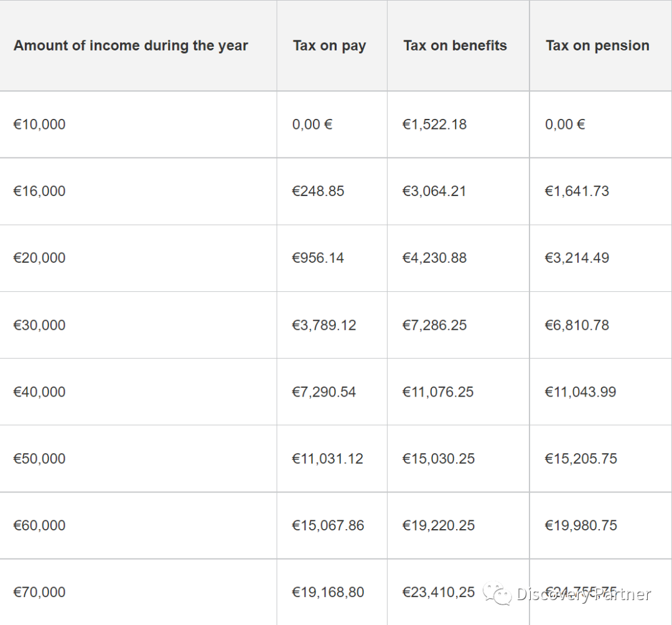Click the €4,230.88 benefits value

coord(434,258)
